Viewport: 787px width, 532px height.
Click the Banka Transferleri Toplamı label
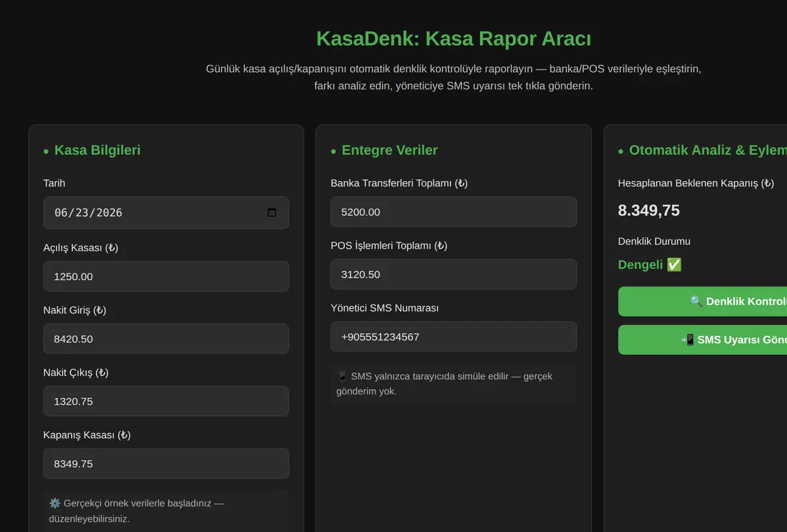(x=399, y=183)
